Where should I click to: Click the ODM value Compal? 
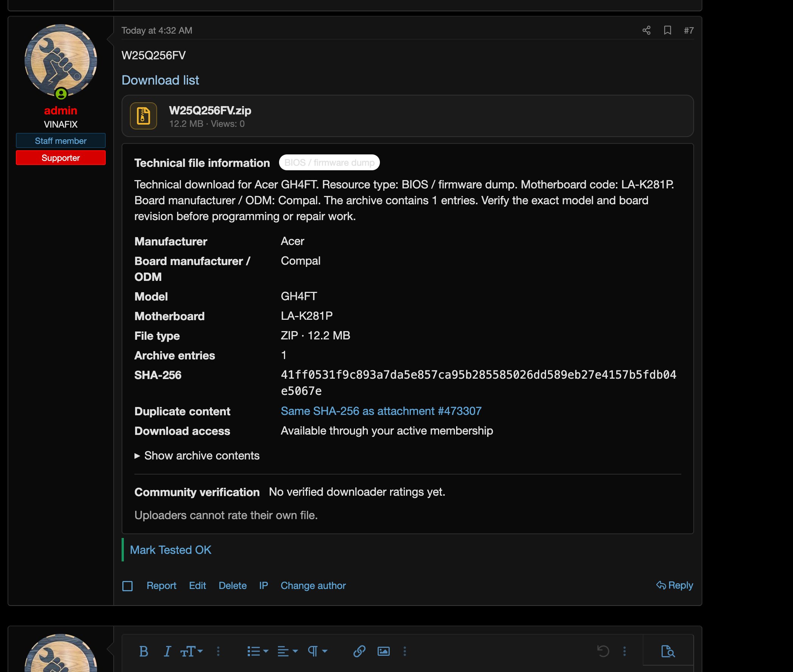point(301,261)
